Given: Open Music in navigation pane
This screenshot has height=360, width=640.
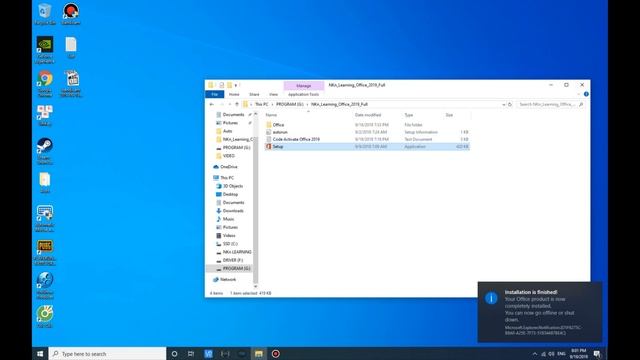Looking at the screenshot, I should click(x=225, y=219).
